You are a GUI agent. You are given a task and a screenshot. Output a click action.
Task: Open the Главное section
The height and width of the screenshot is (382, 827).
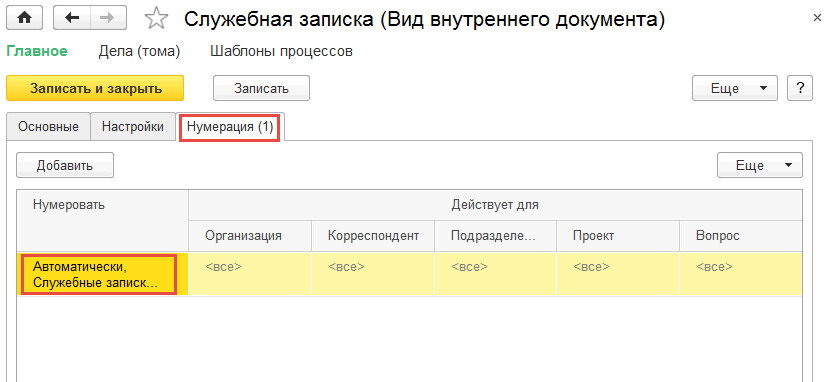point(37,52)
